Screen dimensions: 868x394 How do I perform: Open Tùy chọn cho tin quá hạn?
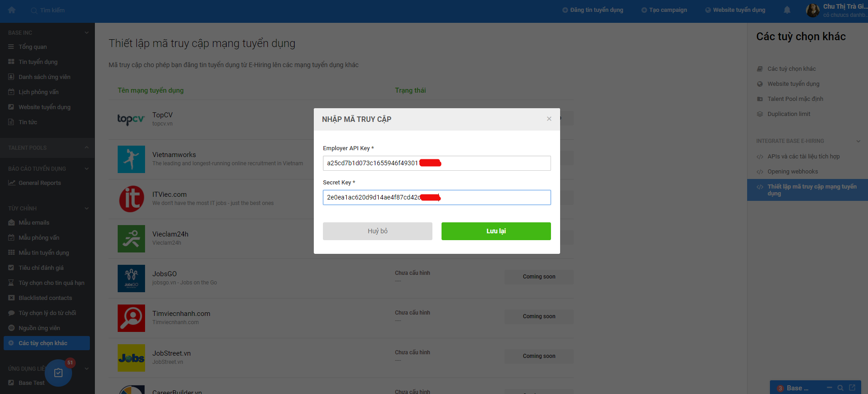52,283
